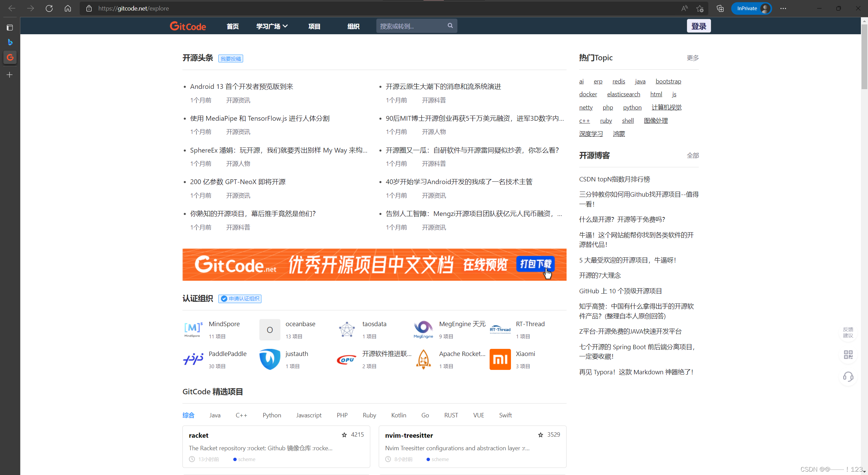Open the PaddlePaddle organization logo

pos(193,359)
